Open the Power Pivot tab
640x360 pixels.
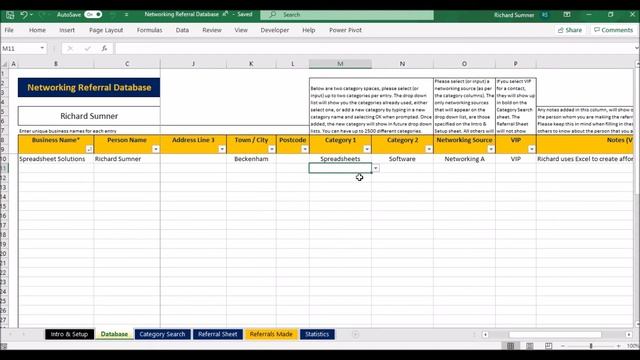[345, 30]
